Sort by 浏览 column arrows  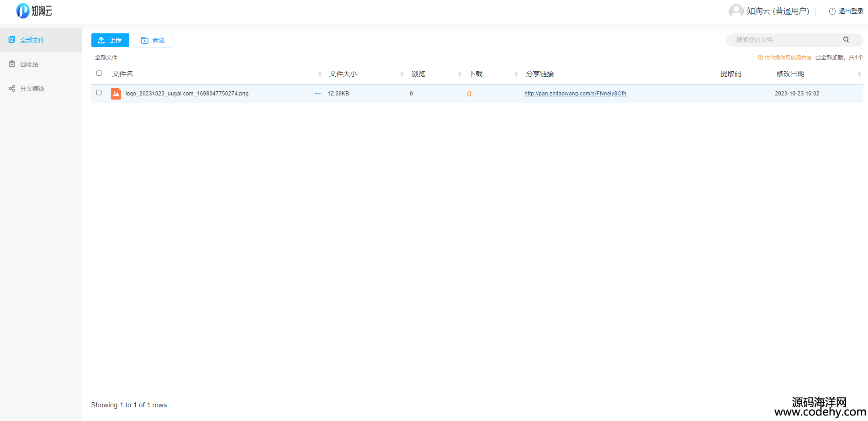[x=460, y=74]
